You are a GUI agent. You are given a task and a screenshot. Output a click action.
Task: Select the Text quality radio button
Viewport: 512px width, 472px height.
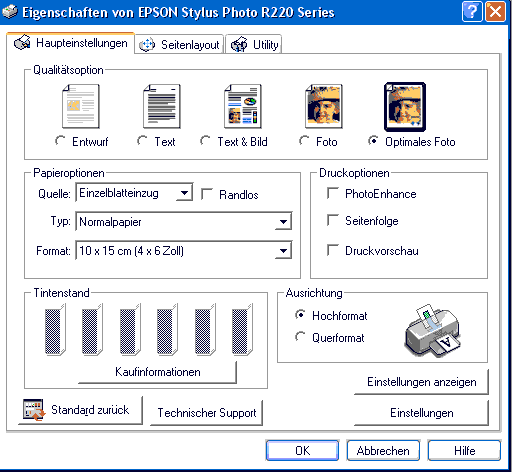pyautogui.click(x=142, y=141)
